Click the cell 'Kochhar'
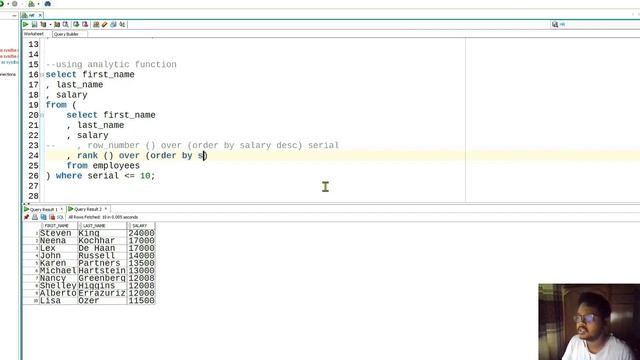The image size is (640, 360). [x=102, y=241]
